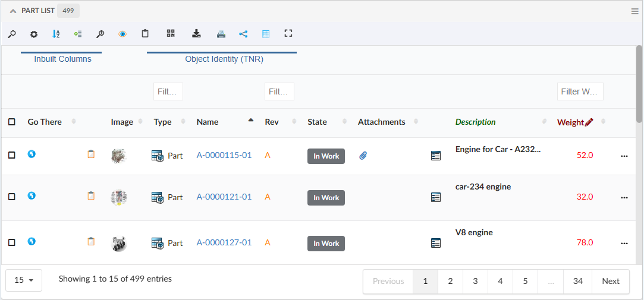
Task: Open row actions menu for A-0000115-01
Action: point(624,156)
